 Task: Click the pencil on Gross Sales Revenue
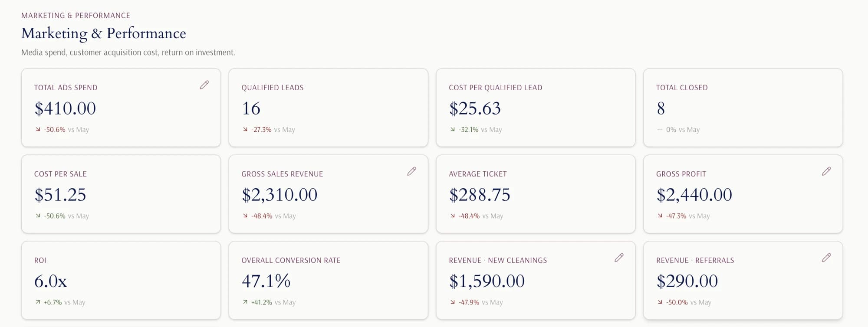(412, 171)
